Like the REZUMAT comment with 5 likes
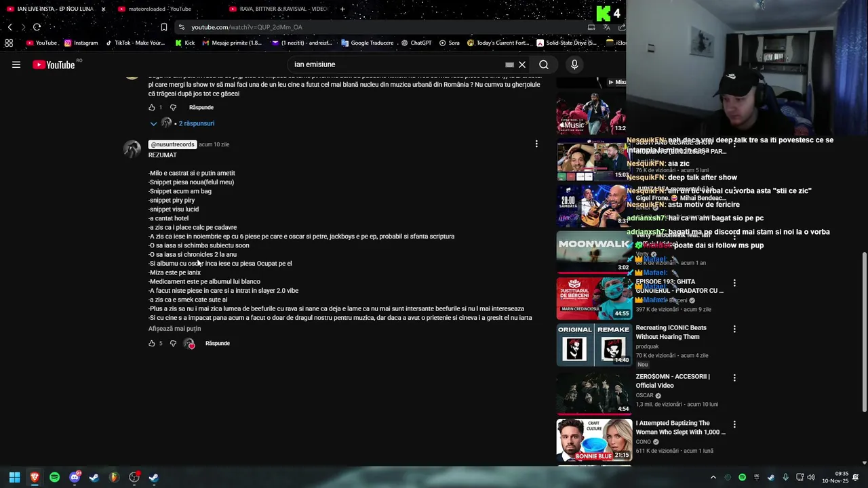868x488 pixels. click(x=152, y=343)
